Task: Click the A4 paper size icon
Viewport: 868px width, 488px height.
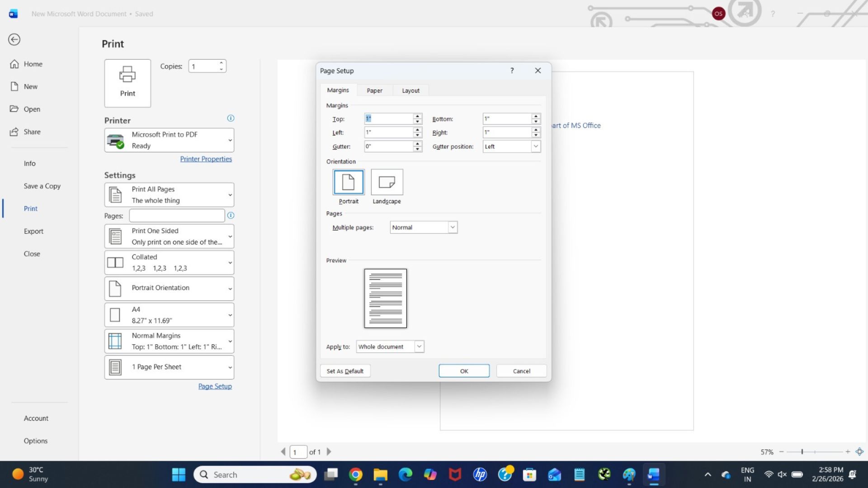Action: pyautogui.click(x=116, y=314)
